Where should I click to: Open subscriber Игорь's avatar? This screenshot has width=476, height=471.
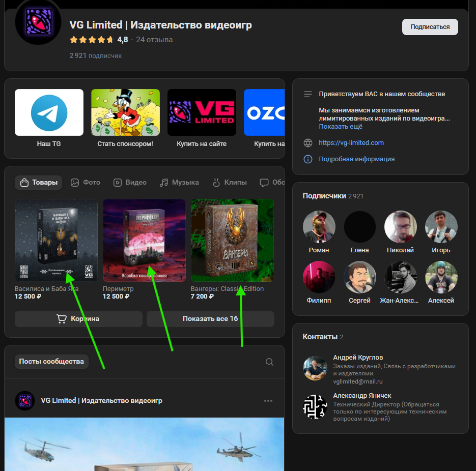point(441,227)
